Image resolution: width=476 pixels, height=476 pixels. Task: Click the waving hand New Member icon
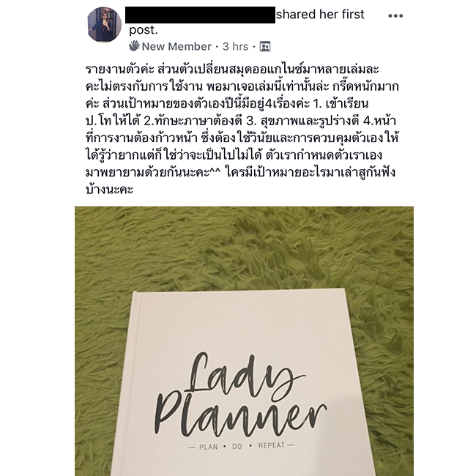[x=134, y=46]
